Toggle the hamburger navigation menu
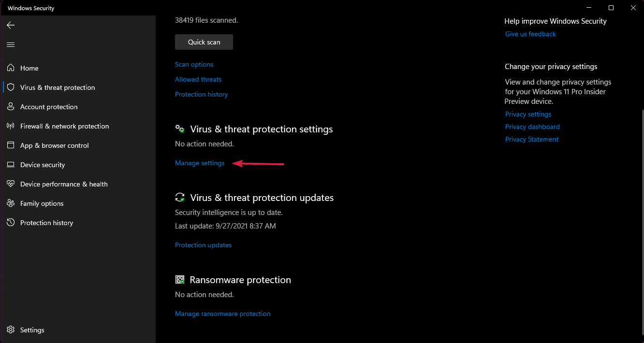 click(x=11, y=44)
